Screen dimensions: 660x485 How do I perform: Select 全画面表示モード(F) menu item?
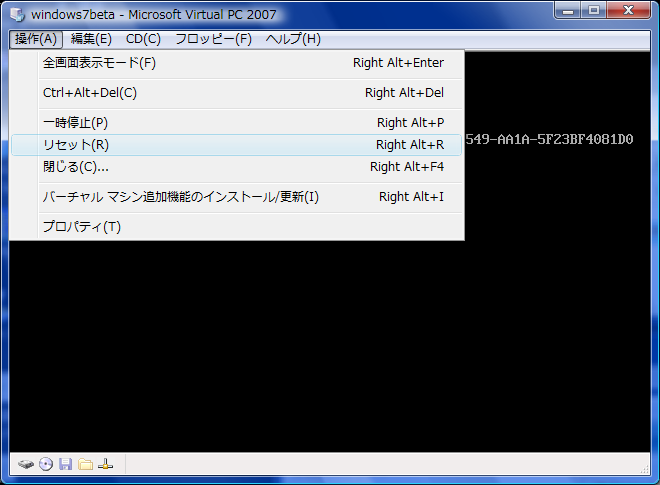(237, 63)
